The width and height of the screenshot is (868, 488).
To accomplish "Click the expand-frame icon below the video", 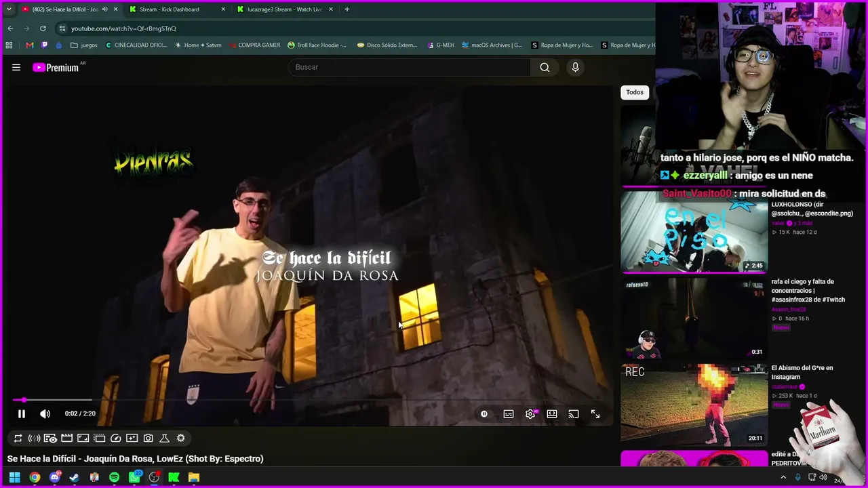I will coord(83,438).
